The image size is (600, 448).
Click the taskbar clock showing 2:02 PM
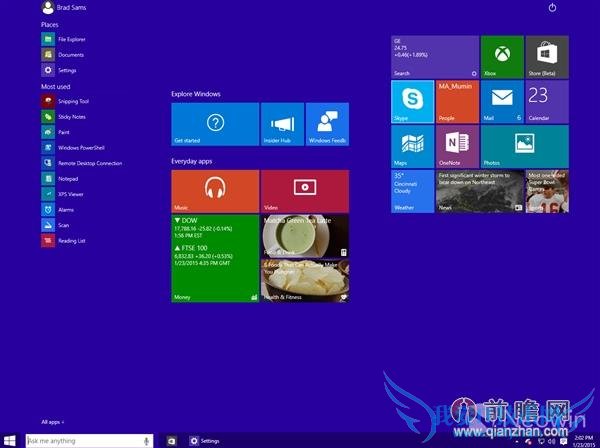[584, 441]
